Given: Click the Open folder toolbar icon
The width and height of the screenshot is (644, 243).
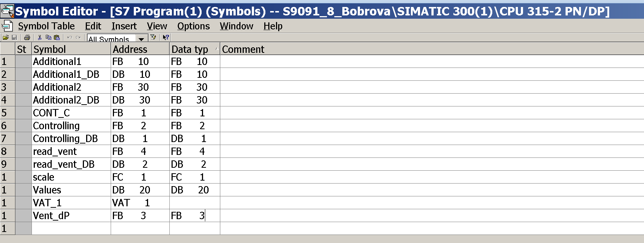Looking at the screenshot, I should tap(5, 37).
